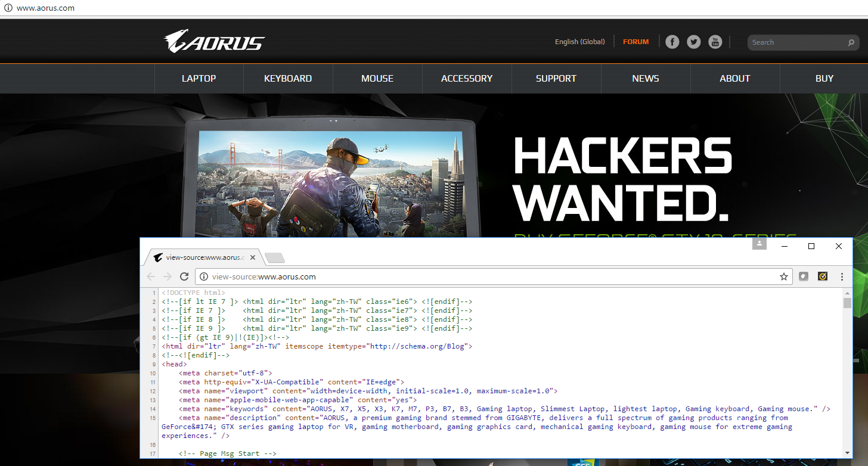Go forward in the view-source window

(x=168, y=277)
